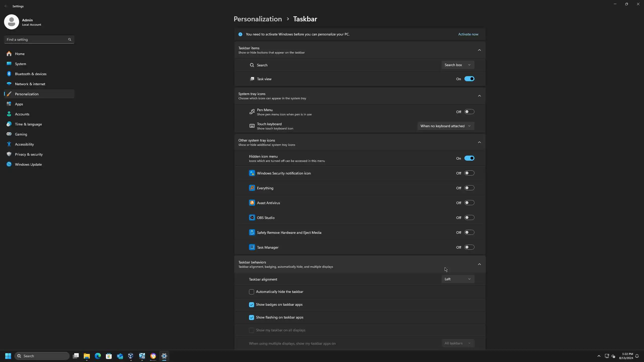Image resolution: width=644 pixels, height=362 pixels.
Task: Turn off the Task view toggle
Action: [x=469, y=79]
